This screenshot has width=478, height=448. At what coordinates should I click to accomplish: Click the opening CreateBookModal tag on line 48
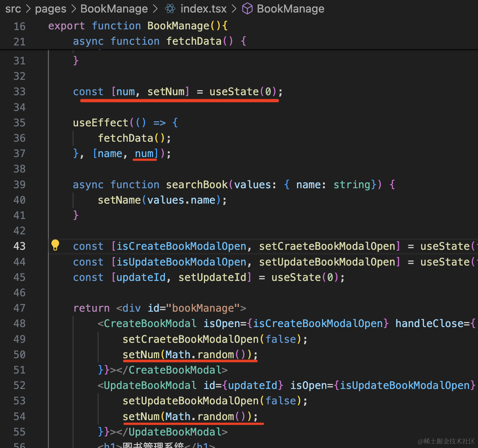click(x=150, y=323)
